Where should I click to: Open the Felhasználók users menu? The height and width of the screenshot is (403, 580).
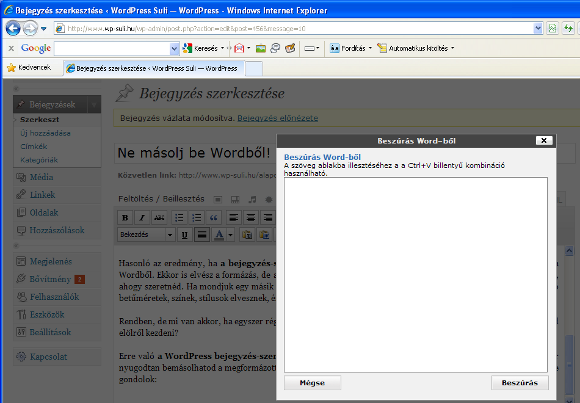[54, 297]
